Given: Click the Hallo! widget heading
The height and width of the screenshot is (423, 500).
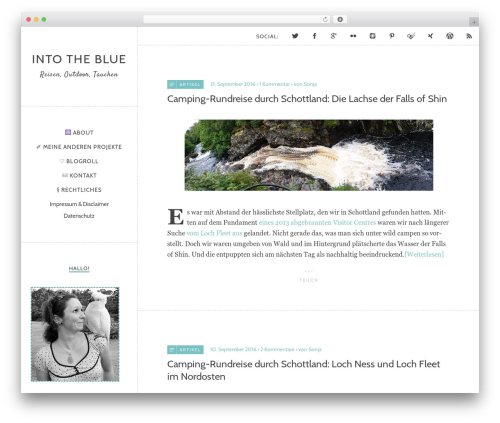Looking at the screenshot, I should [79, 268].
